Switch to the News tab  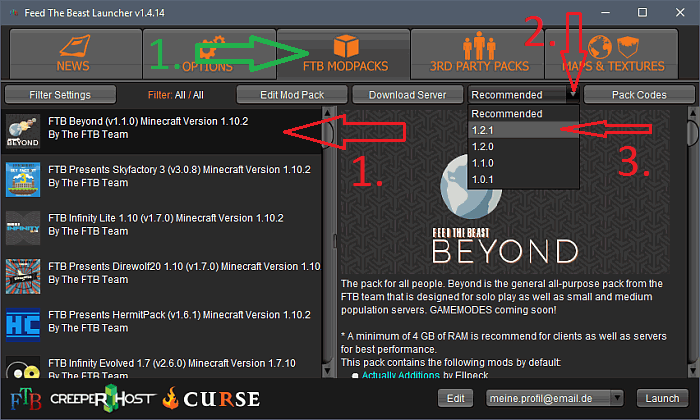pos(72,54)
